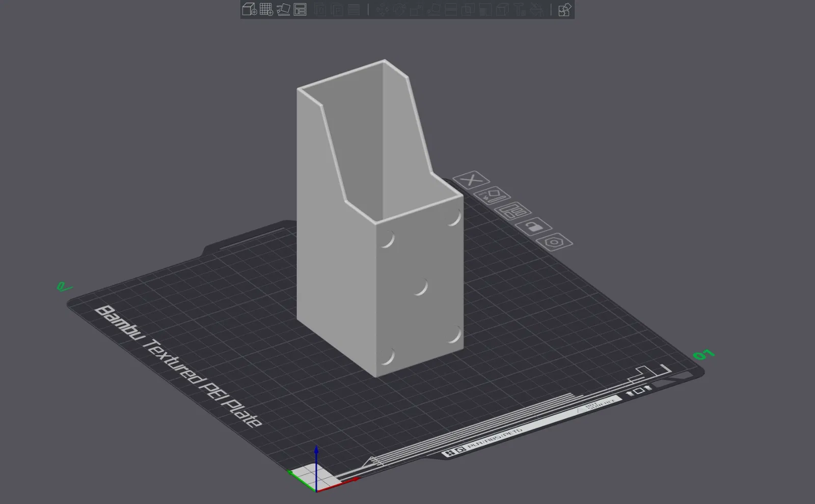The height and width of the screenshot is (504, 815).
Task: Open plate settings hexagon gear icon
Action: click(x=553, y=242)
